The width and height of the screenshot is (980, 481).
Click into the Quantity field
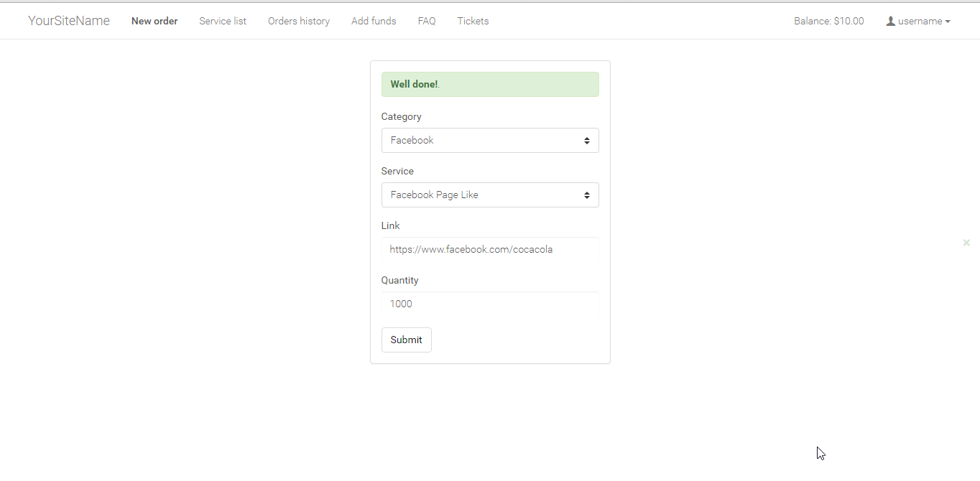tap(490, 304)
